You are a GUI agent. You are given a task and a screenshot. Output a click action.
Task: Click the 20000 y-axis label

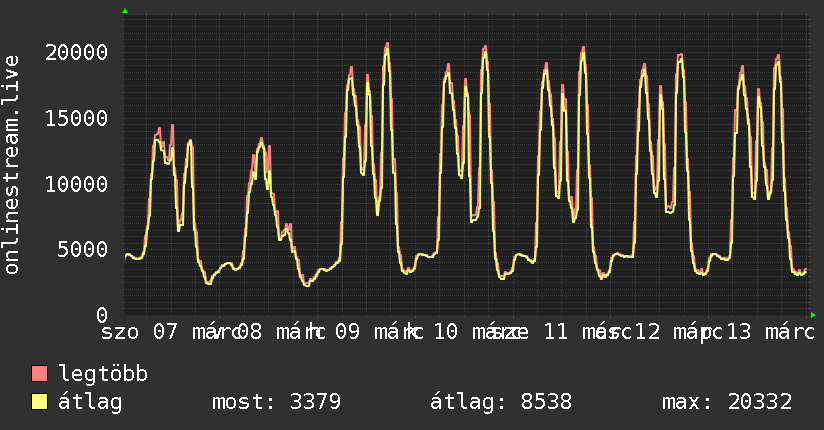pos(76,53)
